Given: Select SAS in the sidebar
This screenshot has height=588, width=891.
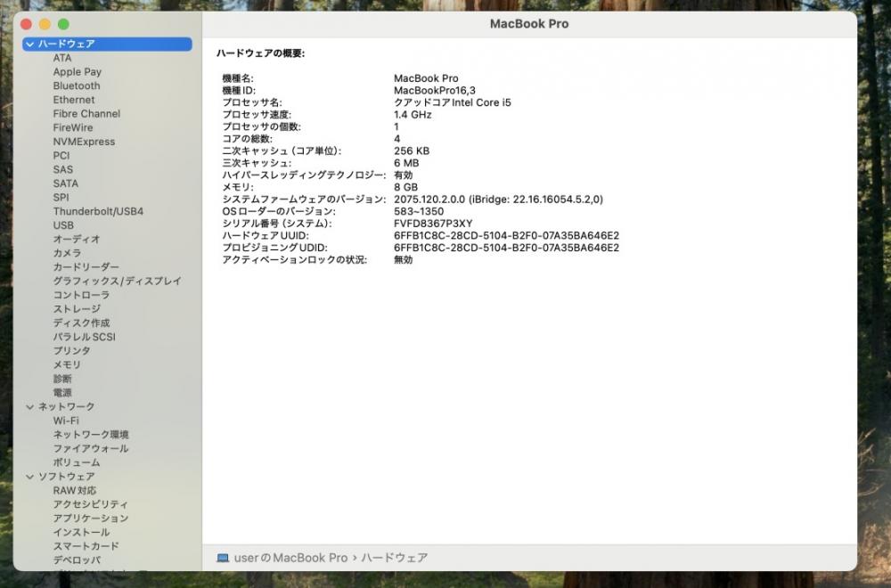Looking at the screenshot, I should click(63, 169).
